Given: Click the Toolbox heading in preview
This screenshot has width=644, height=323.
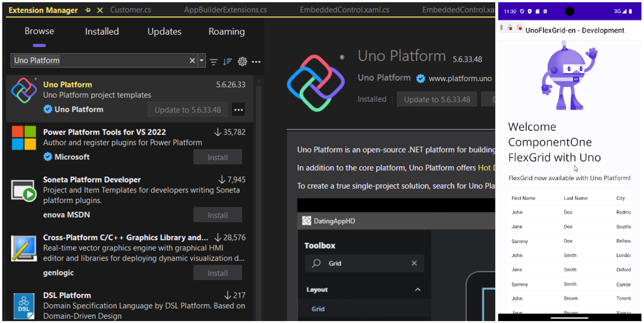Looking at the screenshot, I should 320,245.
